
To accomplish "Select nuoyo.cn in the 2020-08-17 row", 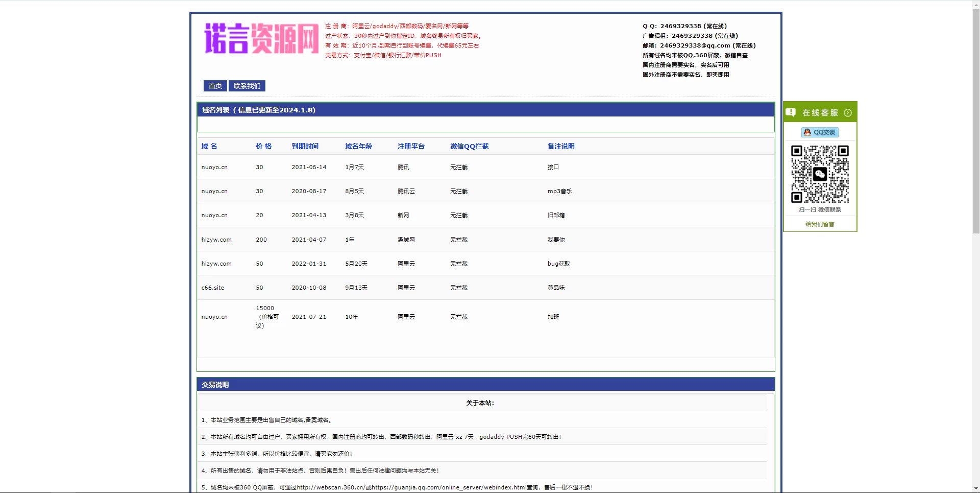I will coord(214,191).
